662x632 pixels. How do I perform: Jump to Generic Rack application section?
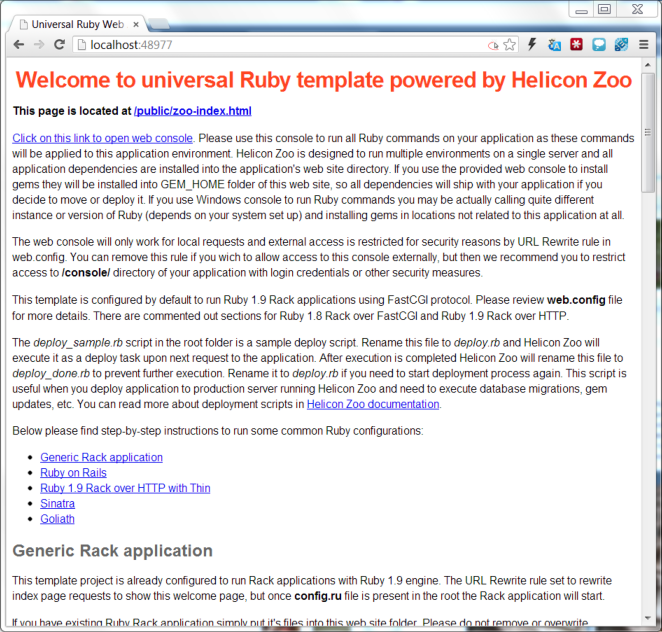click(101, 457)
